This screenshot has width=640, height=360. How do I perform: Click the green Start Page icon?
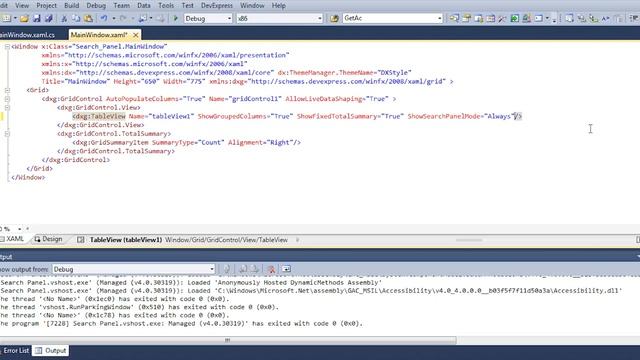click(515, 18)
